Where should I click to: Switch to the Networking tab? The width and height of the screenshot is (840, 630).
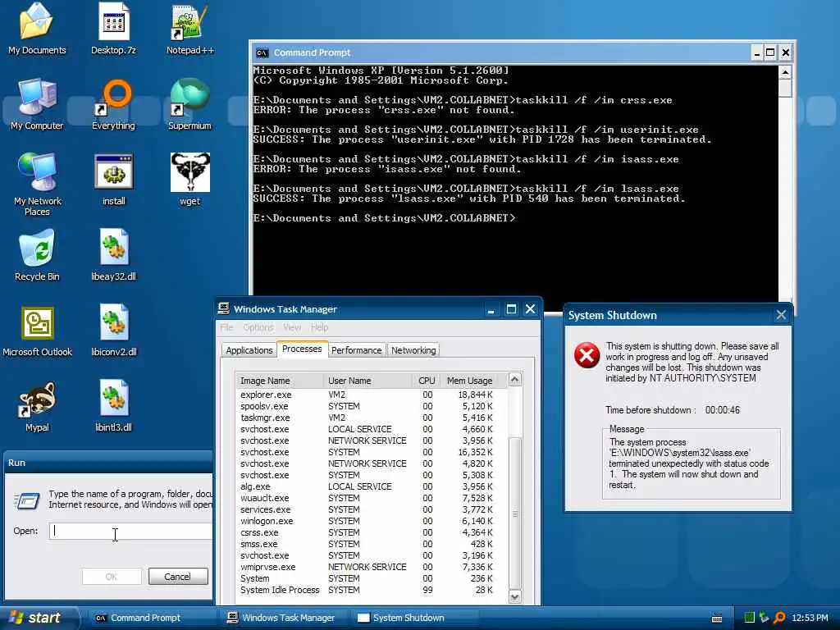(413, 349)
